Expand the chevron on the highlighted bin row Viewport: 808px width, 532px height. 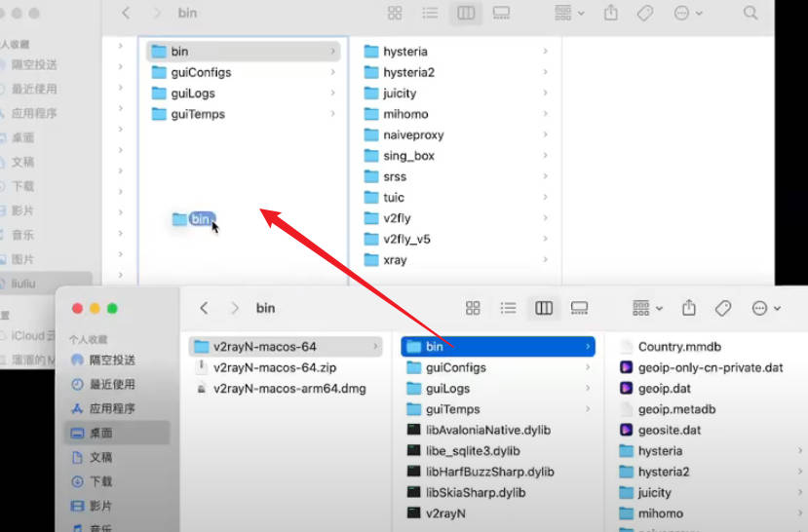(588, 347)
